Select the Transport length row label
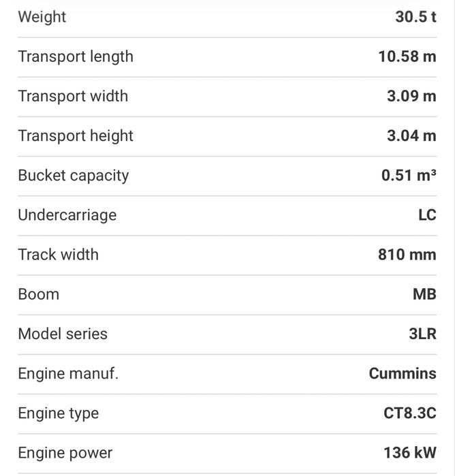The image size is (455, 476). 76,57
